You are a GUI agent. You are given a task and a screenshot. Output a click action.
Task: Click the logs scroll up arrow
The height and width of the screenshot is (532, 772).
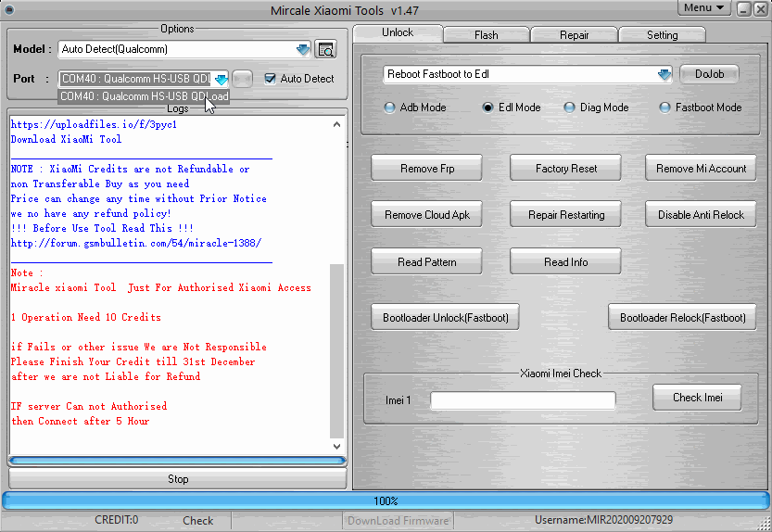tap(336, 124)
